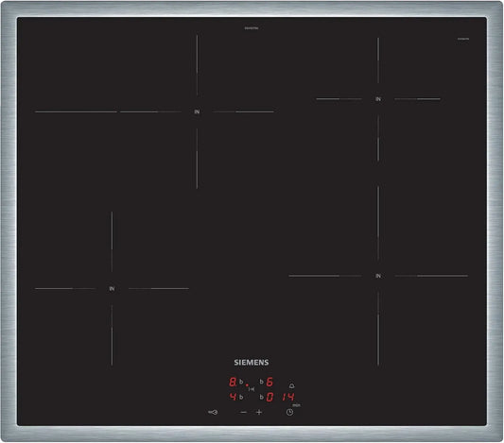
Task: Tap the timer display showing 14
Action: point(288,397)
